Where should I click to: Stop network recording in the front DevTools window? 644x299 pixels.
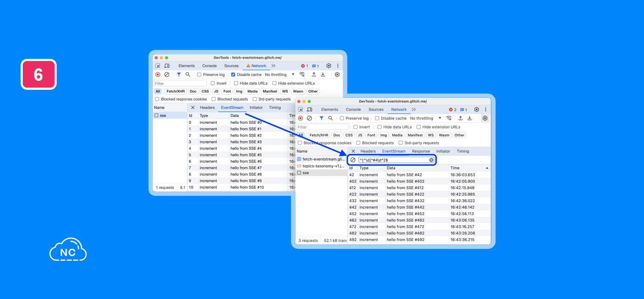[x=300, y=118]
